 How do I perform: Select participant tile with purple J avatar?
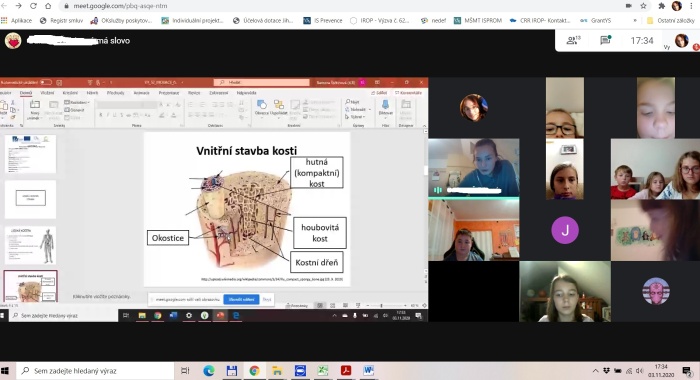[565, 230]
